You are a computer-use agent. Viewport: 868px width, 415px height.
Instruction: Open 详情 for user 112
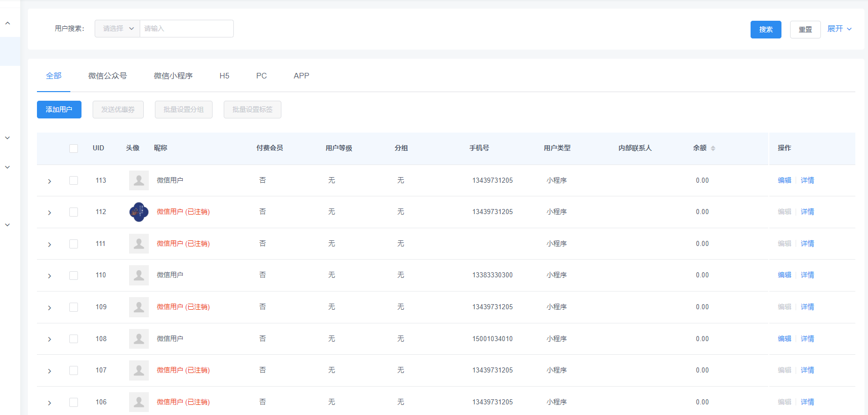click(807, 212)
